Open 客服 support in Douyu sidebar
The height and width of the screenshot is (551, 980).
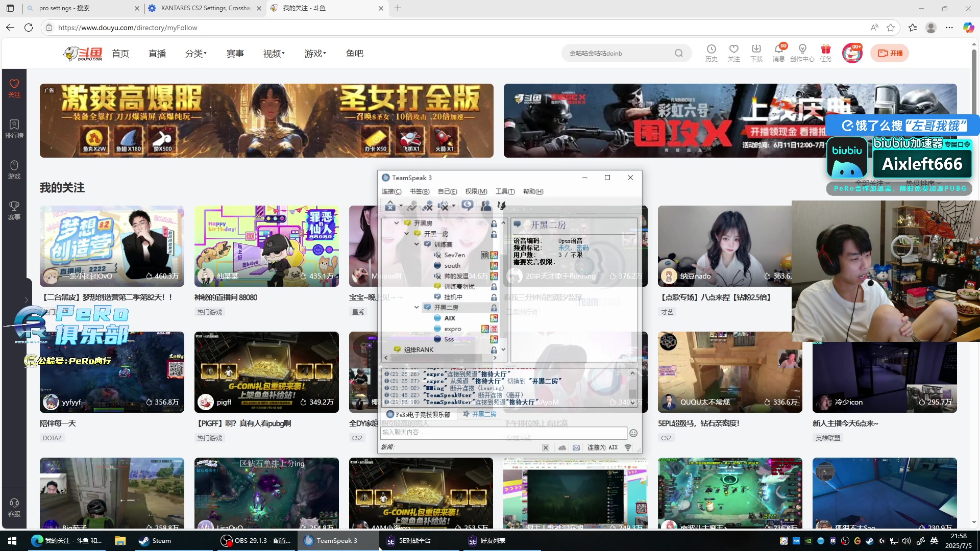14,508
